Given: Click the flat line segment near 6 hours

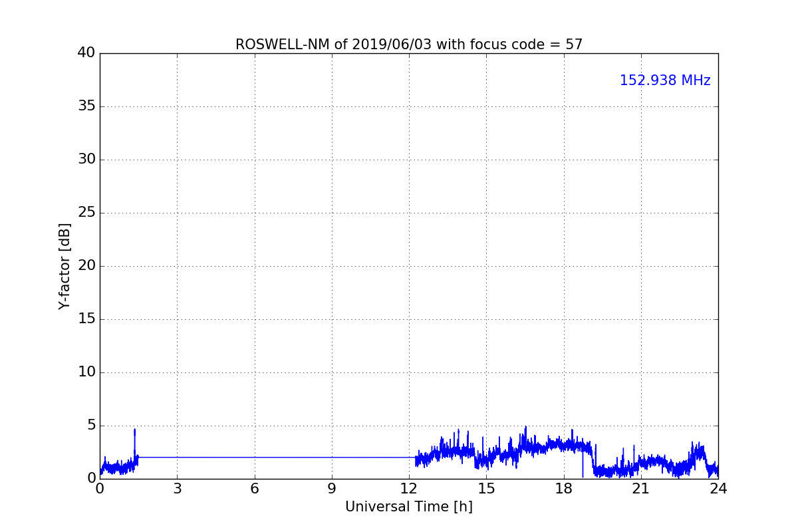Looking at the screenshot, I should click(x=255, y=457).
